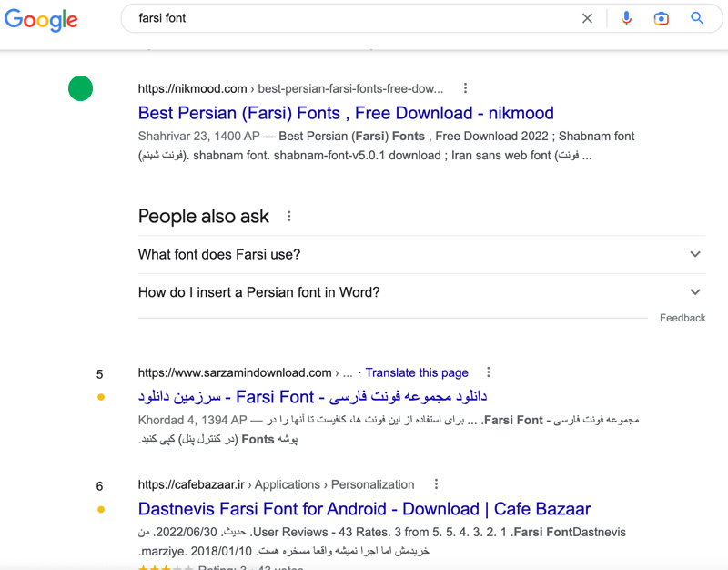The height and width of the screenshot is (570, 728).
Task: Open Dastnevis Farsi Font Cafe Bazaar link
Action: (365, 509)
